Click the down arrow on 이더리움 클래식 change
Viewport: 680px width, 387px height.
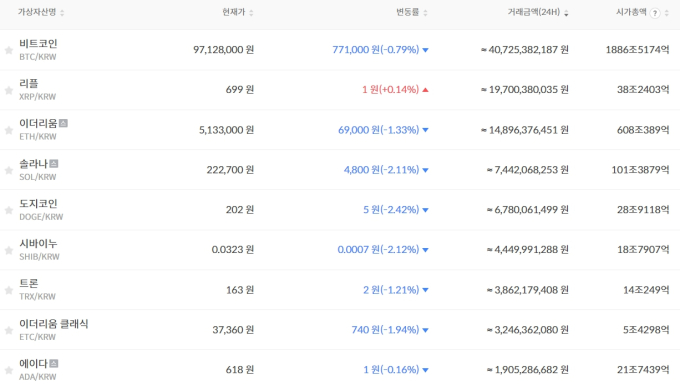pos(425,330)
